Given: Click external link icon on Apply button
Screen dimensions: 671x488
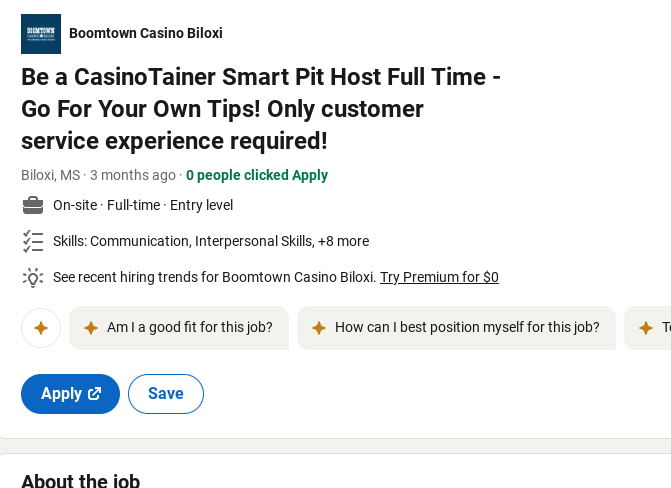Looking at the screenshot, I should point(94,393).
